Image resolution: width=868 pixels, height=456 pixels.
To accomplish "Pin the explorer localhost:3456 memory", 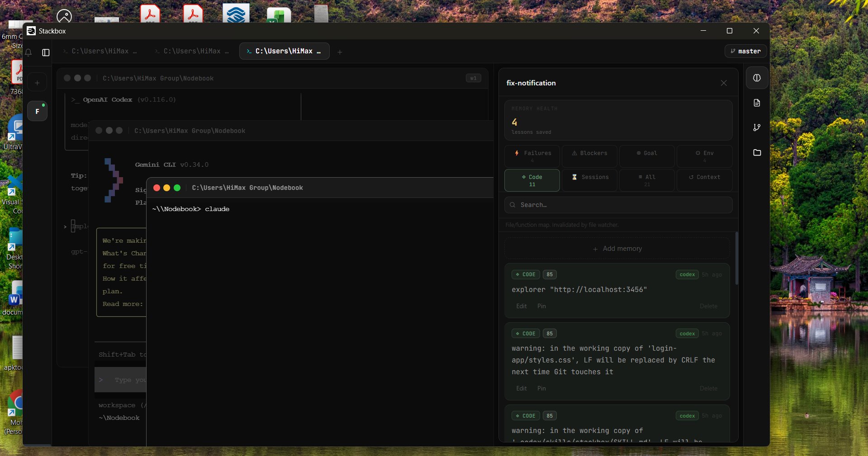I will 541,306.
